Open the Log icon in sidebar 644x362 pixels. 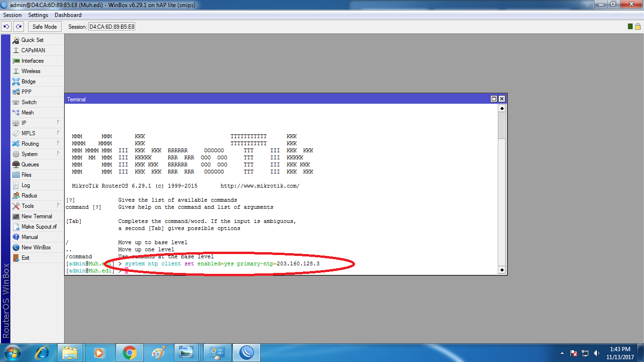(16, 185)
